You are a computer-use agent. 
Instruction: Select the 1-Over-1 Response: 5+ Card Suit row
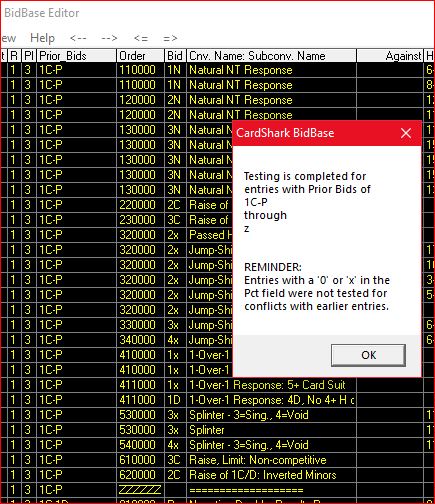click(217, 385)
